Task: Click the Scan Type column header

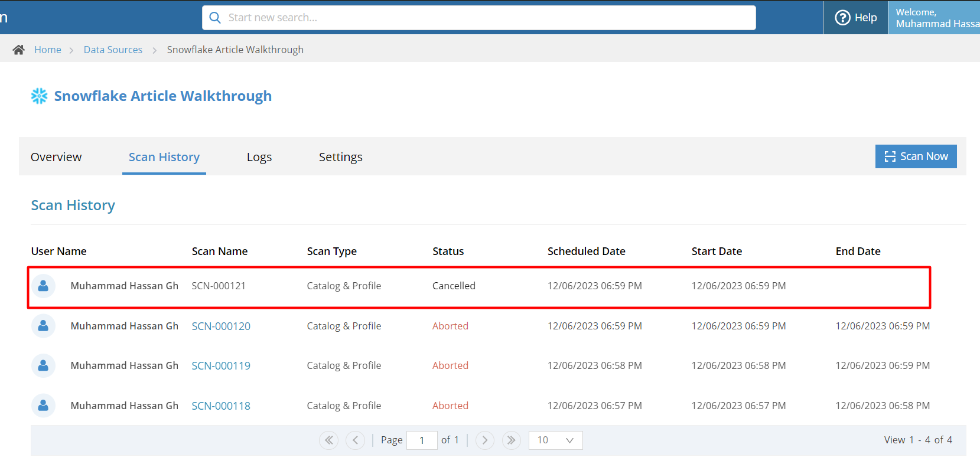Action: [x=332, y=251]
